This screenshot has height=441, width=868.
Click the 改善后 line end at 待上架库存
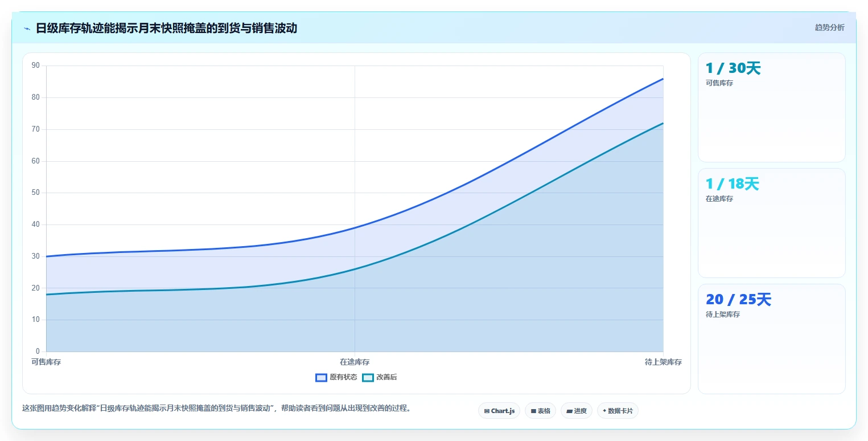tap(663, 123)
